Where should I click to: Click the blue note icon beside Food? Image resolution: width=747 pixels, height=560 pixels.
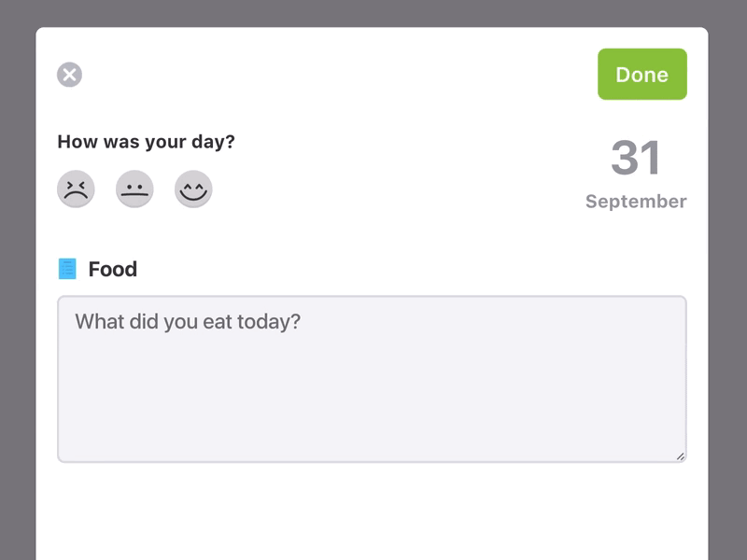[65, 270]
